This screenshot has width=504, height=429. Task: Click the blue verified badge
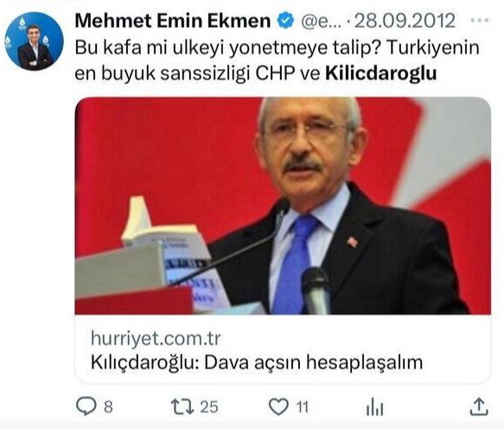285,20
